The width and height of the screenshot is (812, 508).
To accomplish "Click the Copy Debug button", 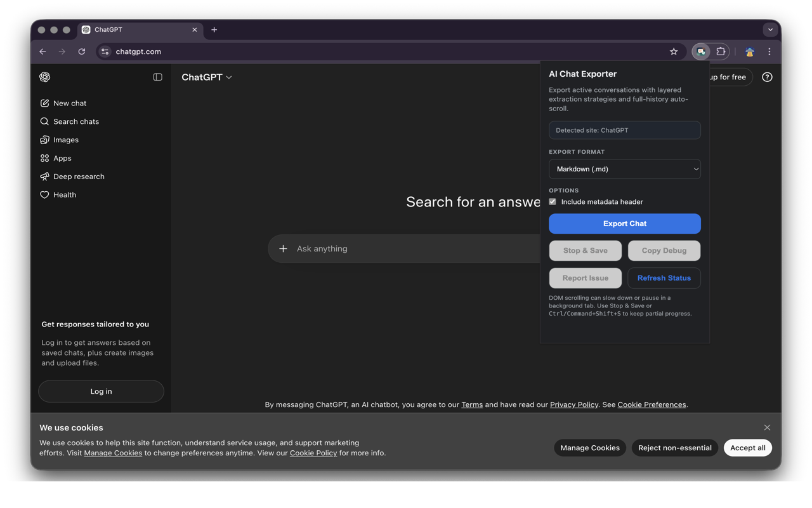I will click(x=664, y=251).
